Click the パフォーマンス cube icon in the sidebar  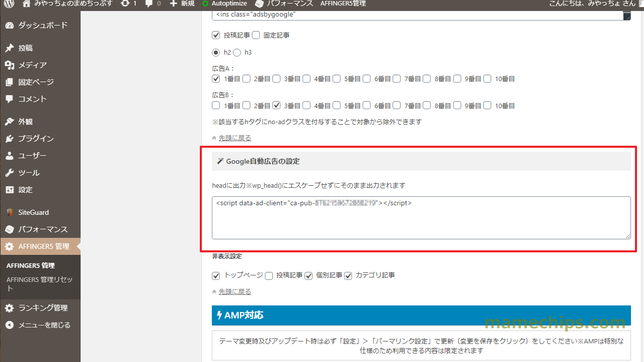tap(9, 229)
